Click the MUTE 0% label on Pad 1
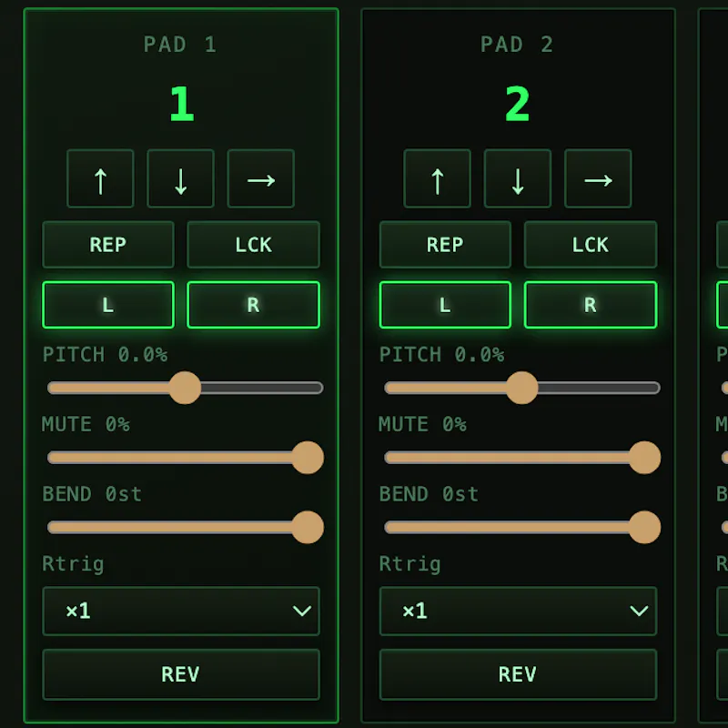The width and height of the screenshot is (728, 728). coord(86,424)
